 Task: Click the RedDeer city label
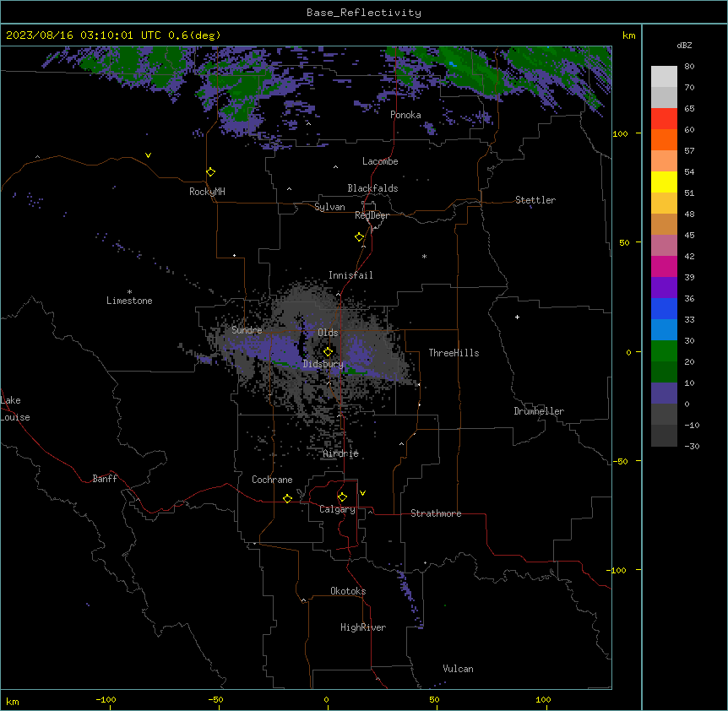[x=372, y=215]
